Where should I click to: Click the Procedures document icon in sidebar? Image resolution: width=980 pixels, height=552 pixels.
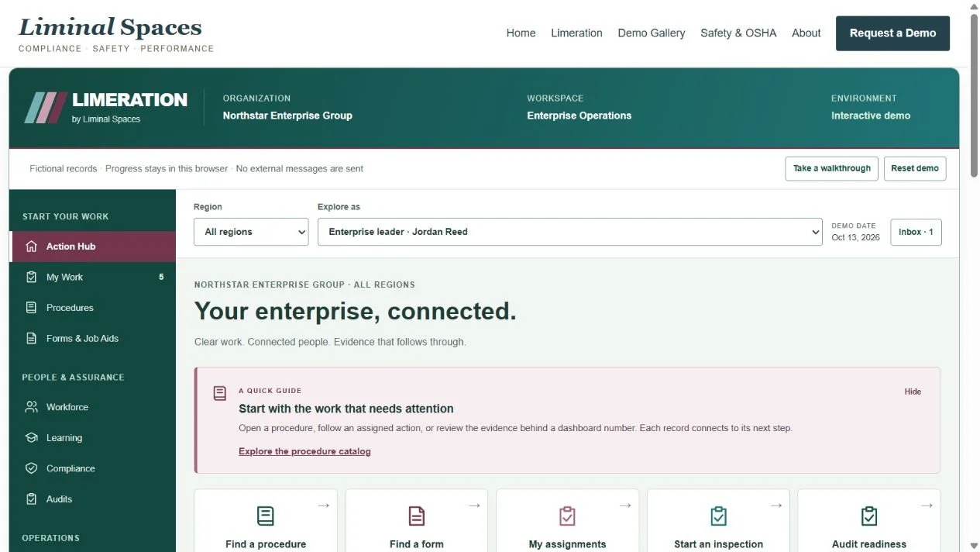point(31,308)
